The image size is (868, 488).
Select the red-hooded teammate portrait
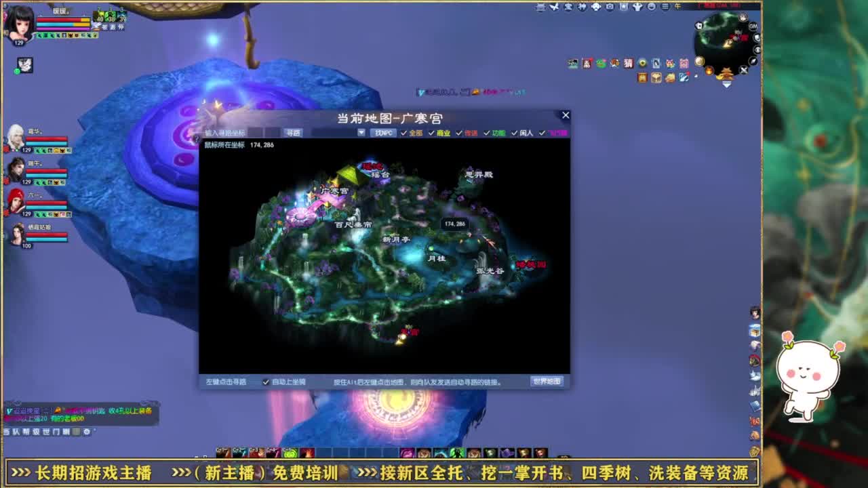16,201
